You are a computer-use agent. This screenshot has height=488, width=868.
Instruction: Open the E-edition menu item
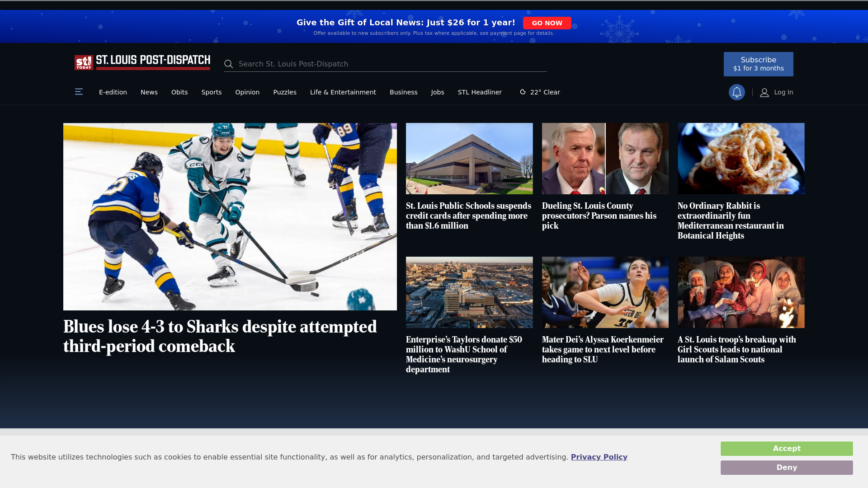point(113,92)
